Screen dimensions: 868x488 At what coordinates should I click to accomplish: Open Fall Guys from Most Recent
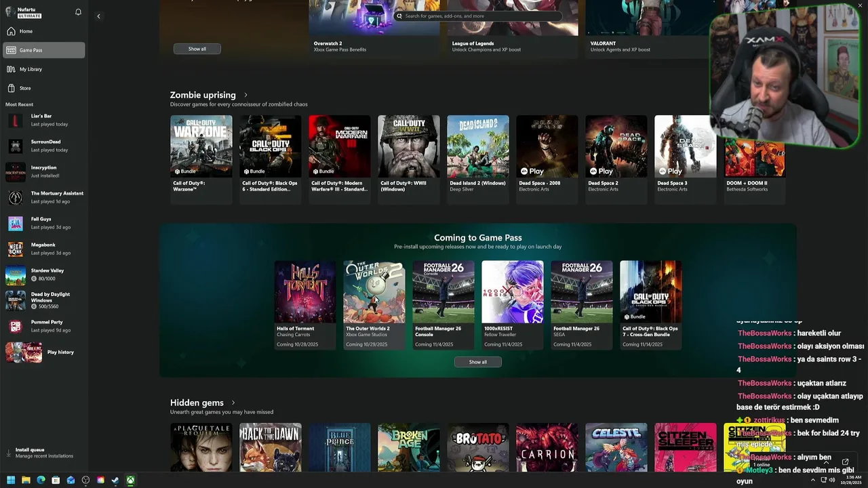tap(44, 224)
